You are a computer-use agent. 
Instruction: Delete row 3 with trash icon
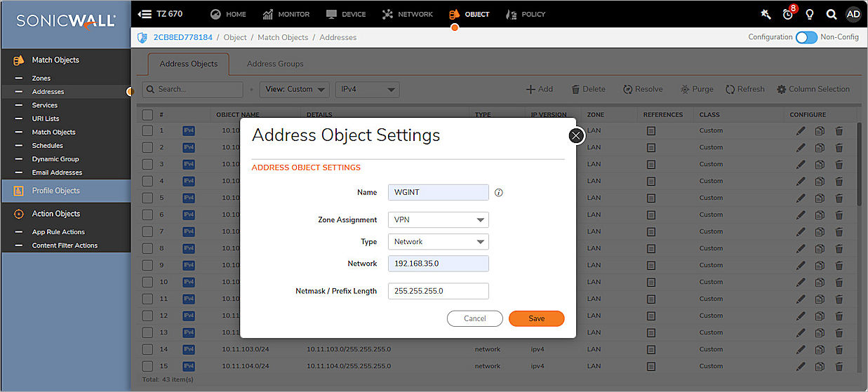839,164
